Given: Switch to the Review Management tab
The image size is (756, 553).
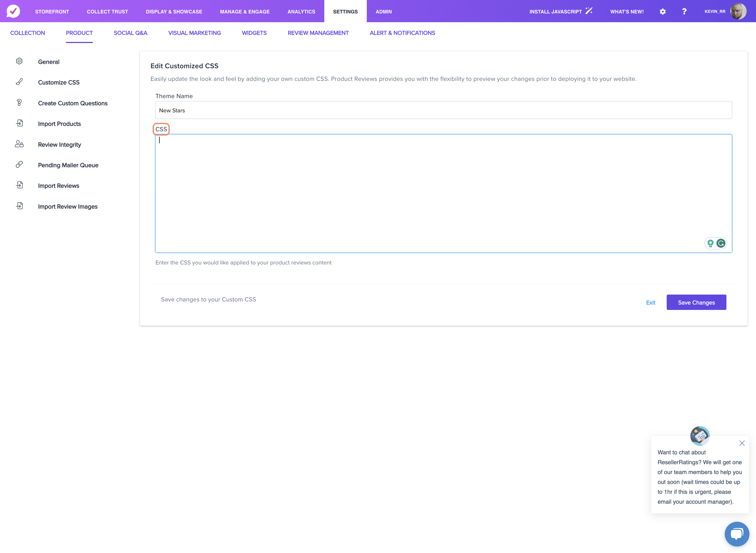Looking at the screenshot, I should coord(318,33).
